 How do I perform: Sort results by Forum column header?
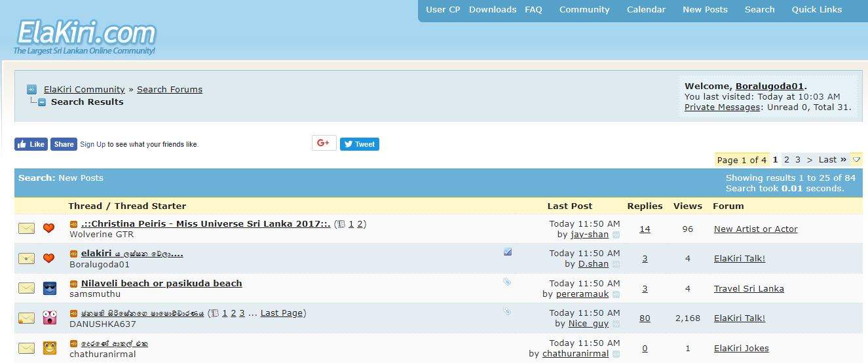(728, 206)
